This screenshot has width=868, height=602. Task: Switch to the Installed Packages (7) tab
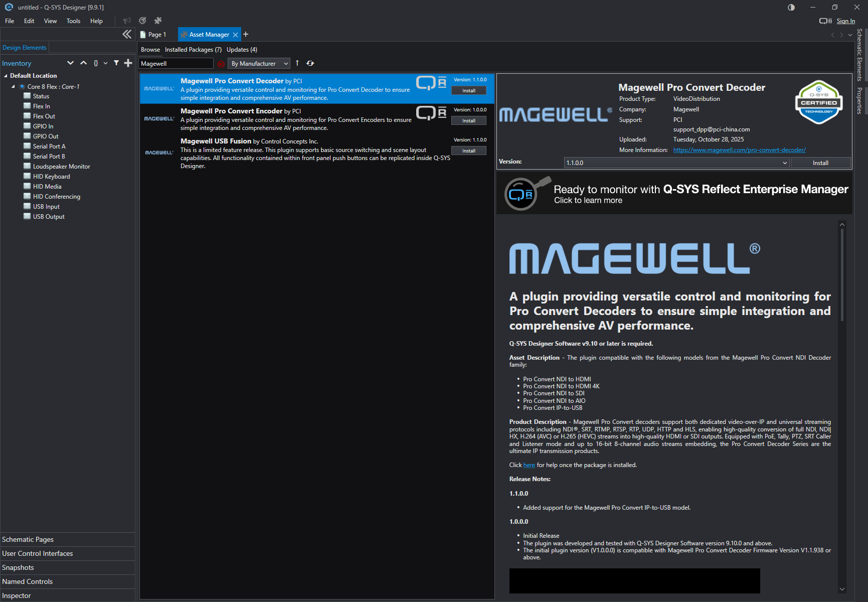pyautogui.click(x=193, y=50)
